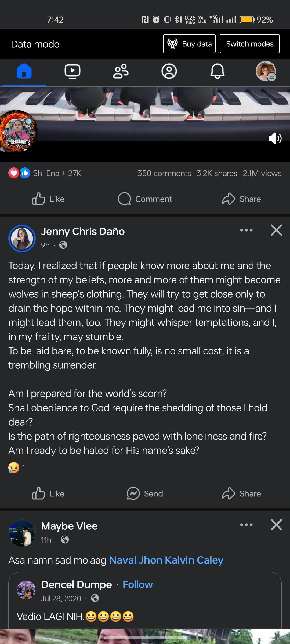290x644 pixels.
Task: Open the Home feed tab
Action: tap(24, 71)
